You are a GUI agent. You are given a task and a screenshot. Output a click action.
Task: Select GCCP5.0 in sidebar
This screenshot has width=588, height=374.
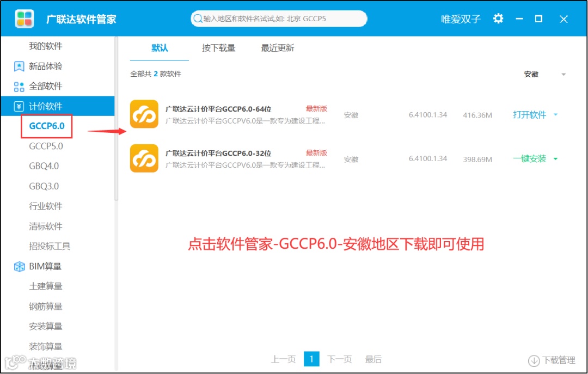pyautogui.click(x=46, y=146)
